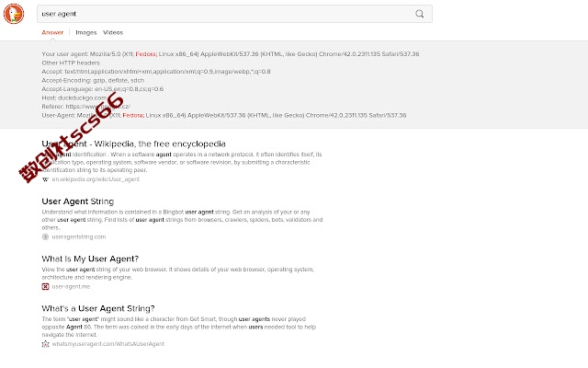Screen dimensions: 588x368
Task: Click the red user-agent.me favicon
Action: tap(45, 286)
